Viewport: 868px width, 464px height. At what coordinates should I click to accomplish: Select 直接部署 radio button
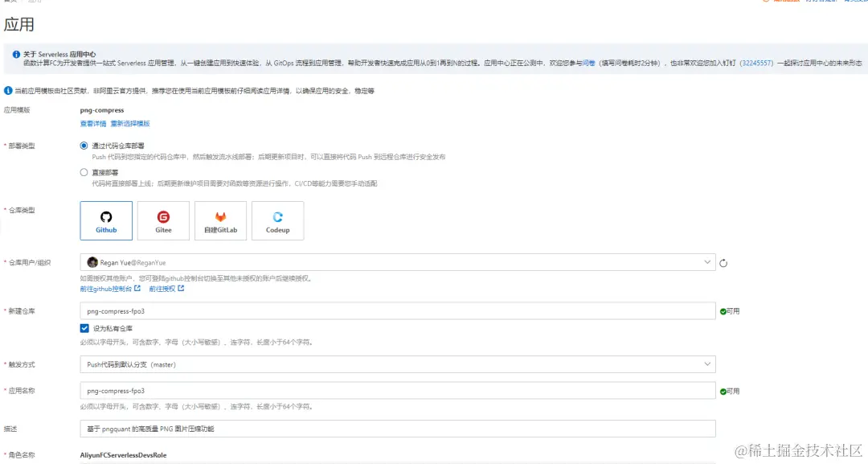[x=84, y=172]
